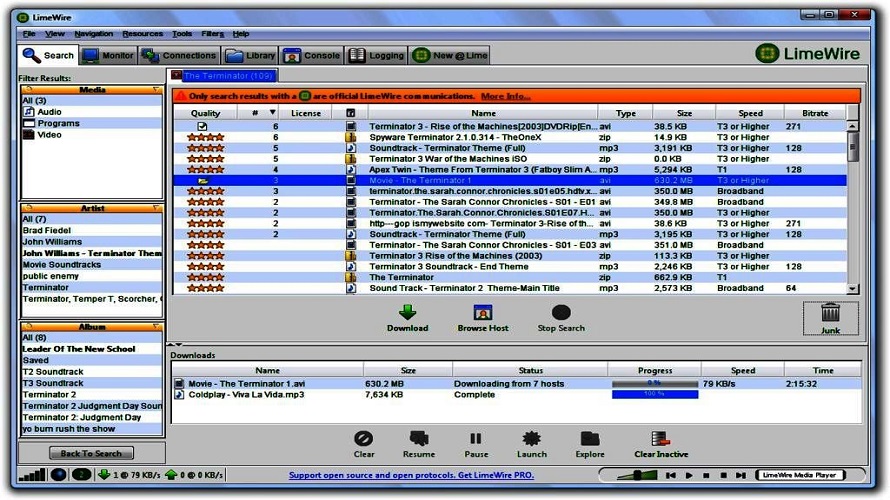Switch to the Connections tab

click(x=179, y=55)
